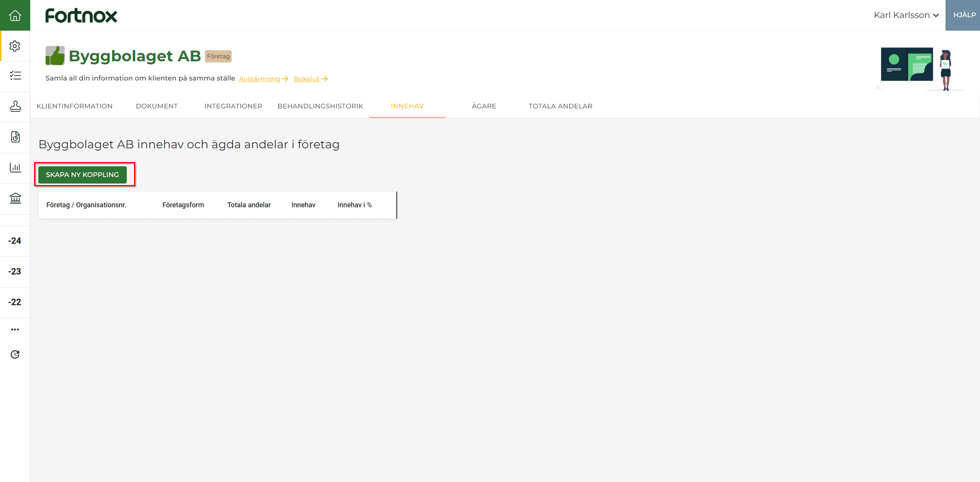The width and height of the screenshot is (980, 482).
Task: Switch to the KLIENTINFORMATION tab
Action: point(75,106)
